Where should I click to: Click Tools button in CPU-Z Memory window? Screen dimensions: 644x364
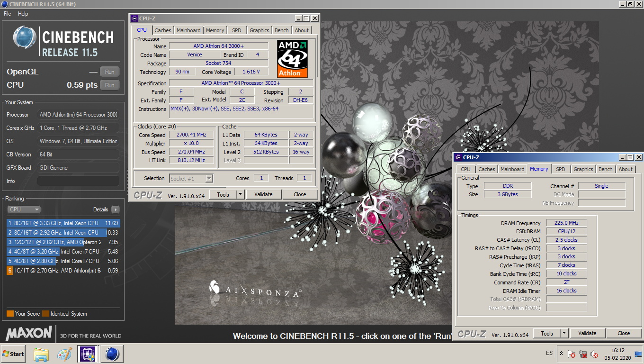click(x=547, y=333)
